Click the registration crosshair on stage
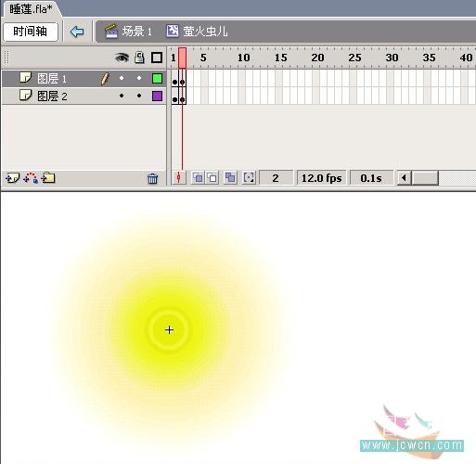Image resolution: width=476 pixels, height=464 pixels. (169, 330)
